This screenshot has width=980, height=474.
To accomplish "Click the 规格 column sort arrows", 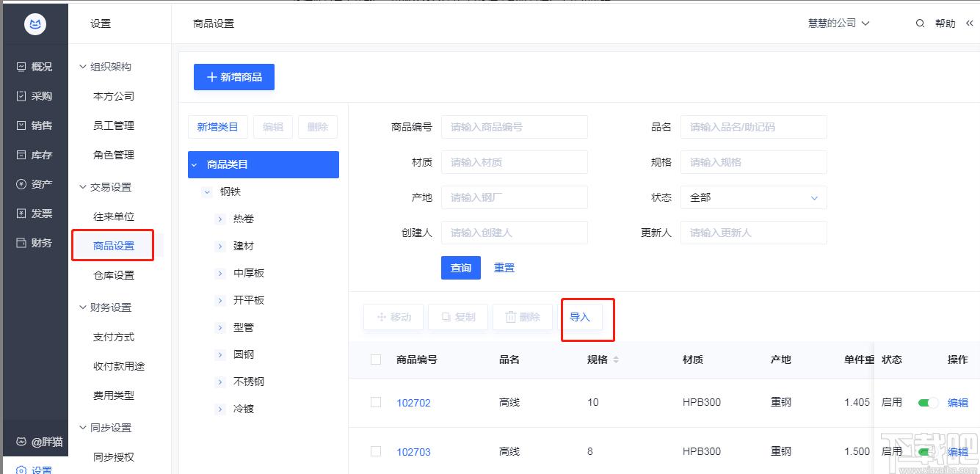I will (616, 360).
